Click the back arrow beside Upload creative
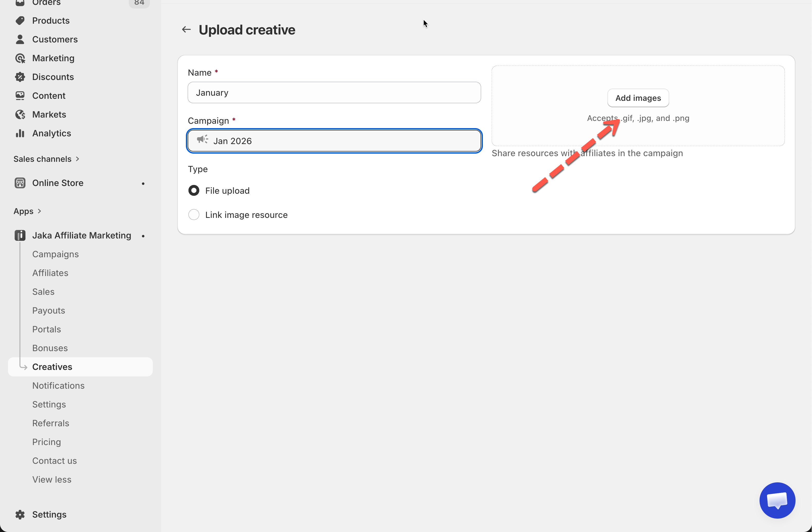 [186, 30]
